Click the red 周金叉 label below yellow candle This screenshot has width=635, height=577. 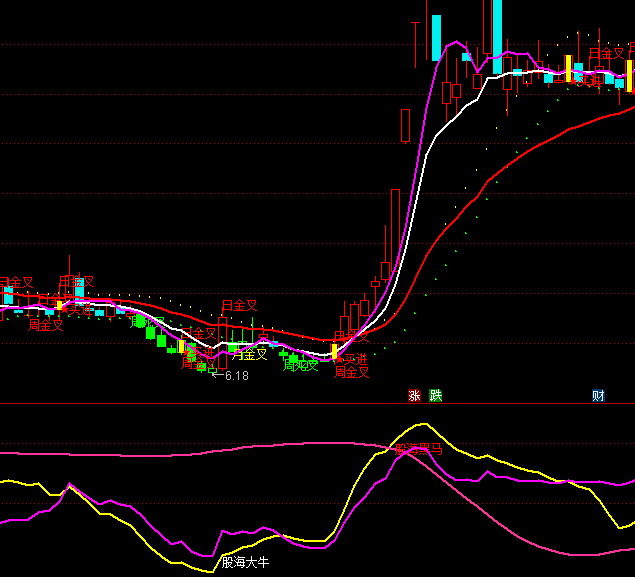(x=351, y=372)
